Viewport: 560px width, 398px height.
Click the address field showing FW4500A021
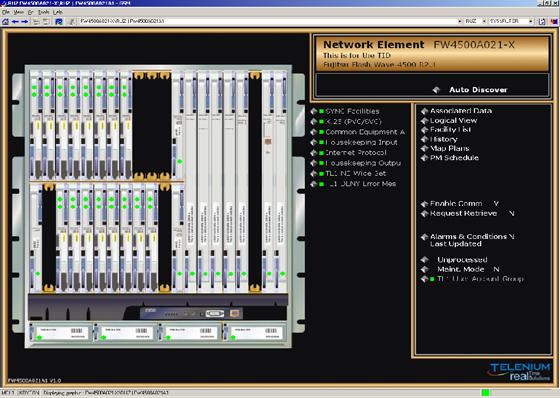[x=268, y=21]
